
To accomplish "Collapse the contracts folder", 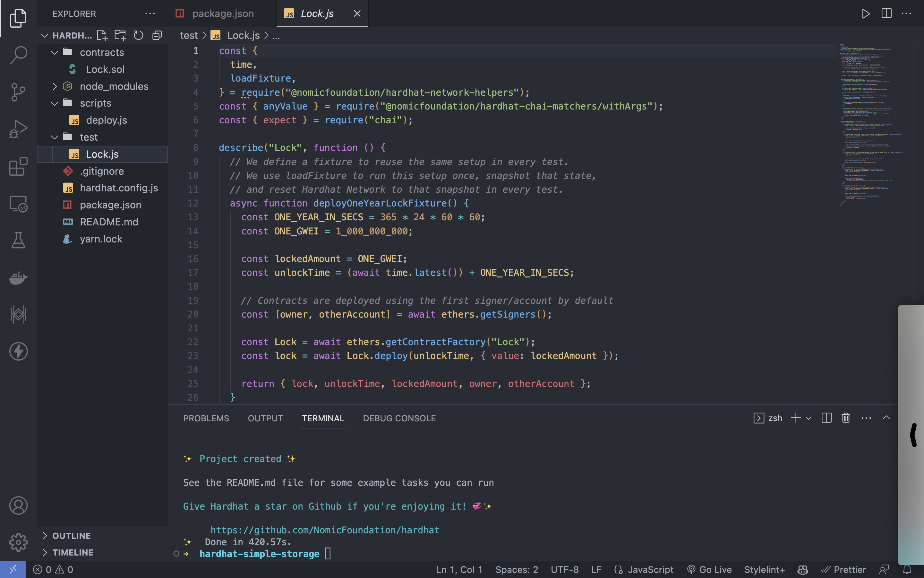I will (55, 52).
